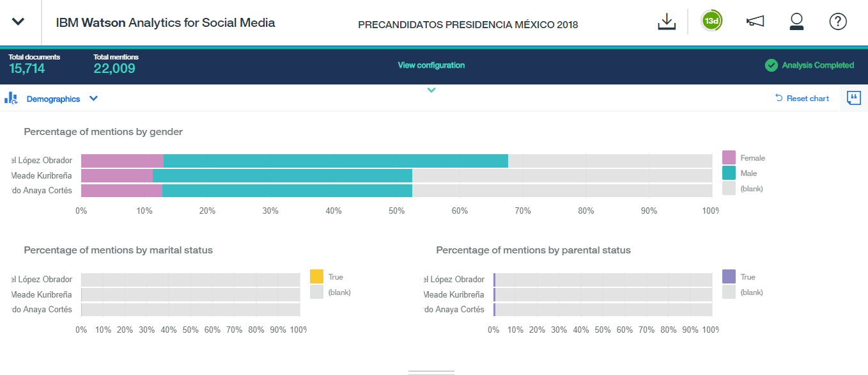The width and height of the screenshot is (868, 375).
Task: Toggle marital status True legend swatch
Action: (316, 276)
